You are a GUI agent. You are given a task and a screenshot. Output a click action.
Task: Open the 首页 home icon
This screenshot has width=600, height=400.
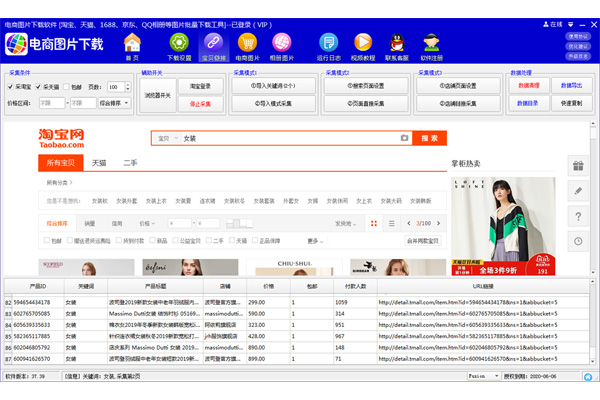[132, 44]
